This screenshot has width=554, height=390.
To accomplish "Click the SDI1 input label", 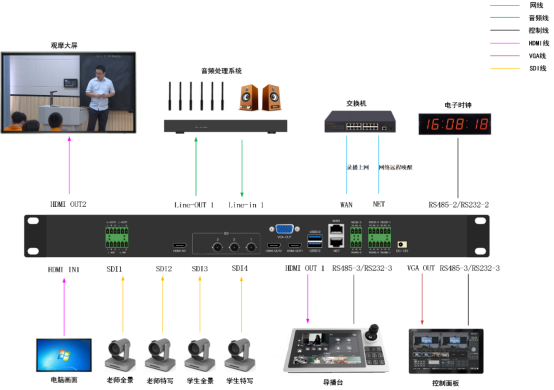I will point(114,269).
